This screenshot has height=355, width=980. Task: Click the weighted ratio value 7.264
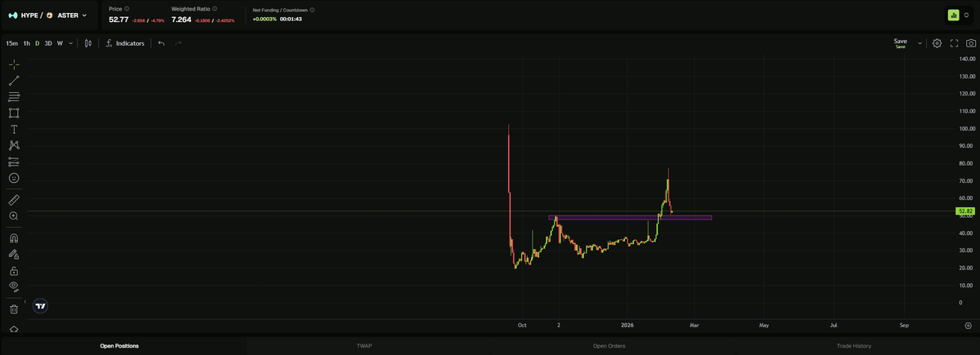click(181, 19)
